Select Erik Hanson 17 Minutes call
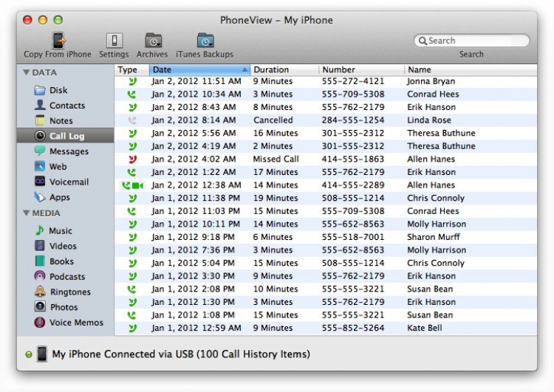The height and width of the screenshot is (392, 554). click(x=326, y=172)
